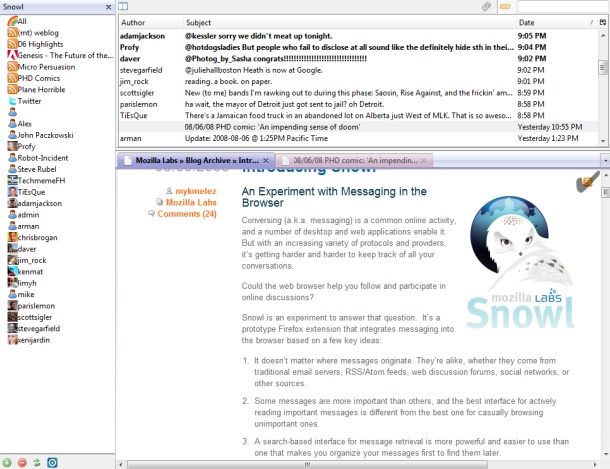The width and height of the screenshot is (610, 469).
Task: Close the Mozilla Labs Blog Archive tab
Action: [x=266, y=161]
